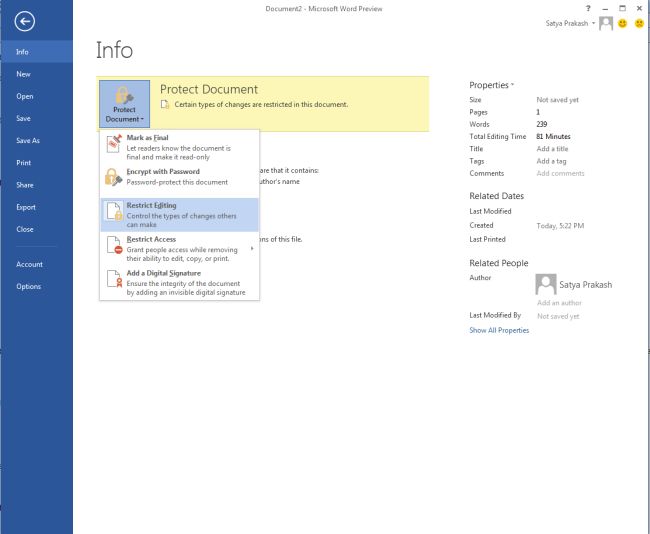Image resolution: width=650 pixels, height=534 pixels.
Task: Click the Show All Properties link
Action: click(x=499, y=330)
